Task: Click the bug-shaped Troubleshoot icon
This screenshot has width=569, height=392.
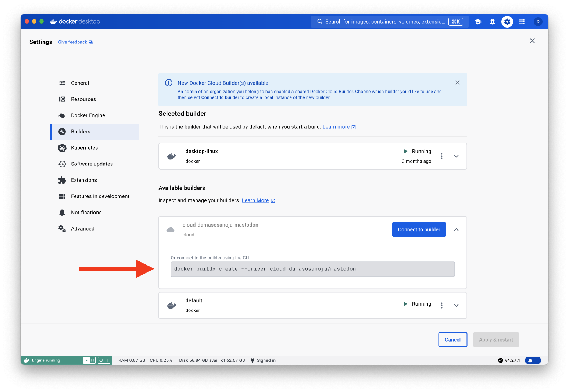Action: (x=493, y=22)
